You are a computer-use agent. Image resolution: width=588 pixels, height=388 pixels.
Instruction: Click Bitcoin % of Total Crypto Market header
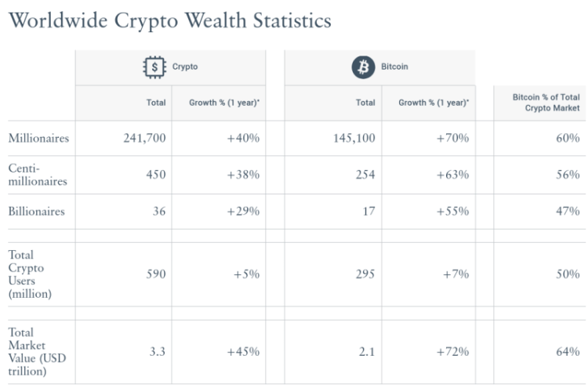click(x=546, y=103)
